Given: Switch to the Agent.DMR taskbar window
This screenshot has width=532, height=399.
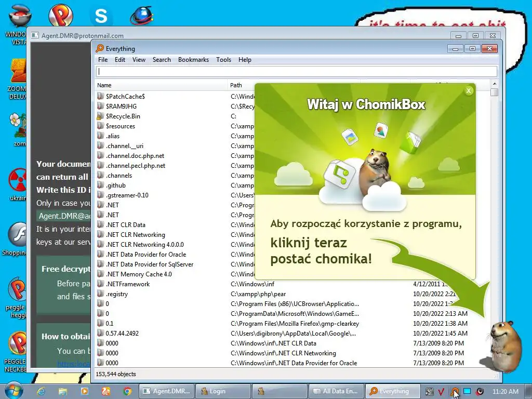Looking at the screenshot, I should 167,391.
